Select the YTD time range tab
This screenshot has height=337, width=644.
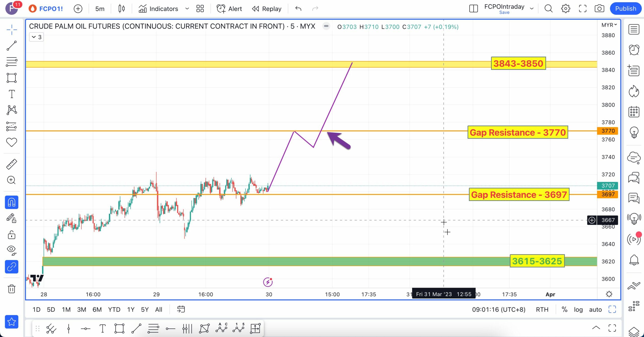point(114,309)
